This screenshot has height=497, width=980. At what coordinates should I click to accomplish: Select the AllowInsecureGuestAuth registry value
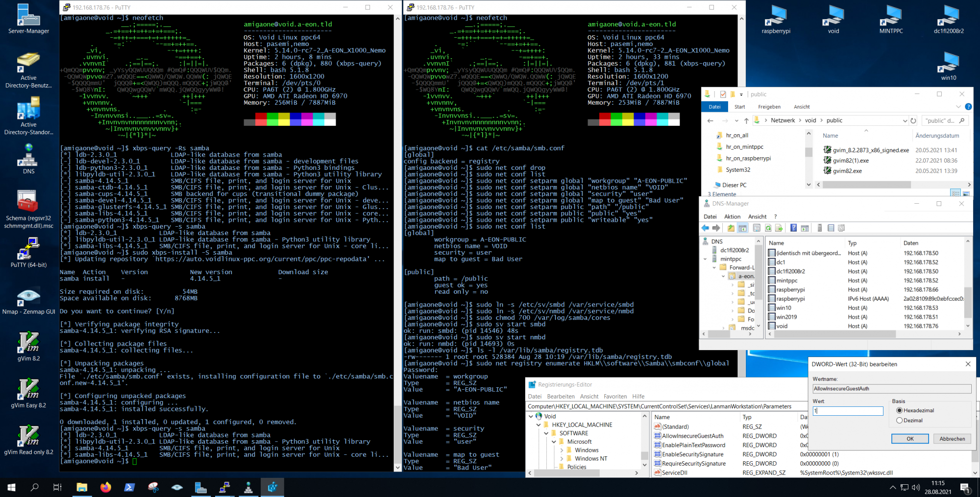click(x=689, y=436)
